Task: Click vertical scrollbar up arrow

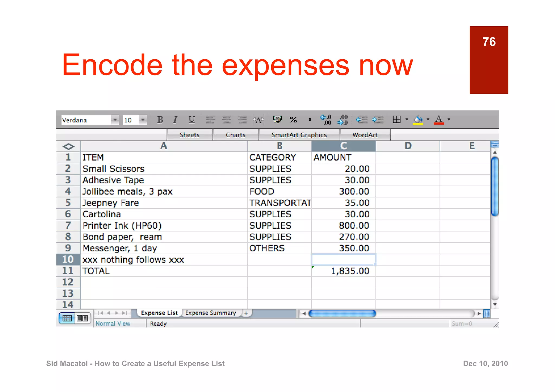Action: pyautogui.click(x=495, y=152)
